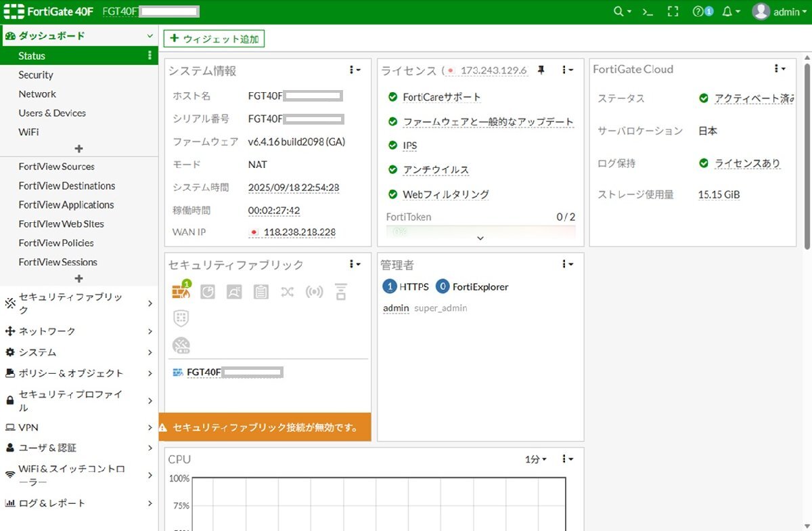The width and height of the screenshot is (812, 531).
Task: Click the FortiClient shield icon in Security Fabric
Action: coord(181,318)
